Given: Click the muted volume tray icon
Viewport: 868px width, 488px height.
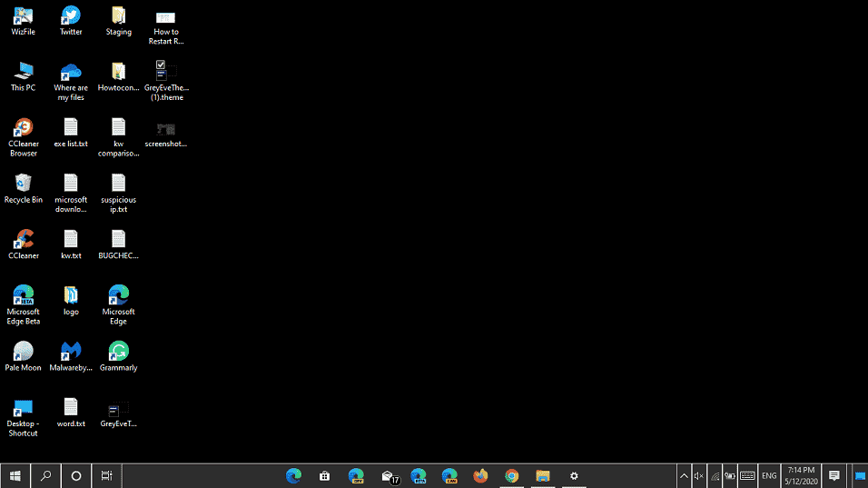Looking at the screenshot, I should 698,476.
